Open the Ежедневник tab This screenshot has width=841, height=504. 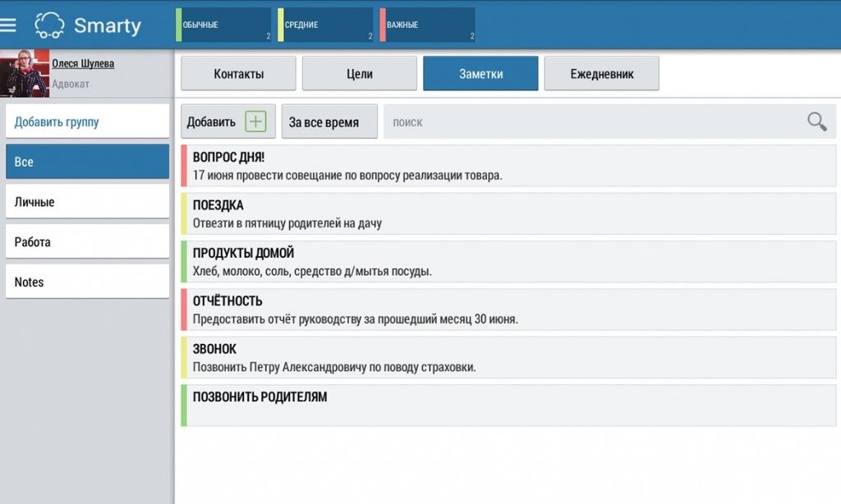(601, 73)
